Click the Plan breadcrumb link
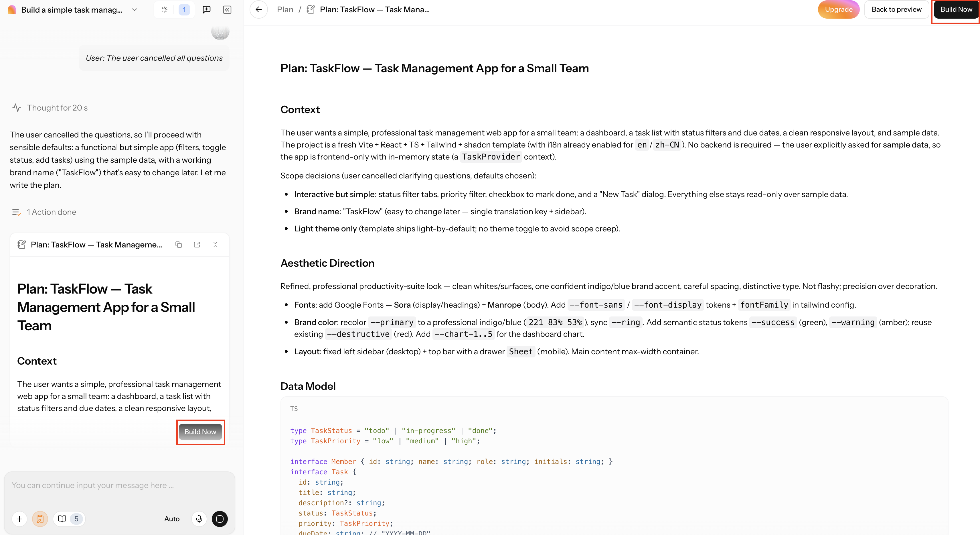This screenshot has height=535, width=980. pos(285,9)
